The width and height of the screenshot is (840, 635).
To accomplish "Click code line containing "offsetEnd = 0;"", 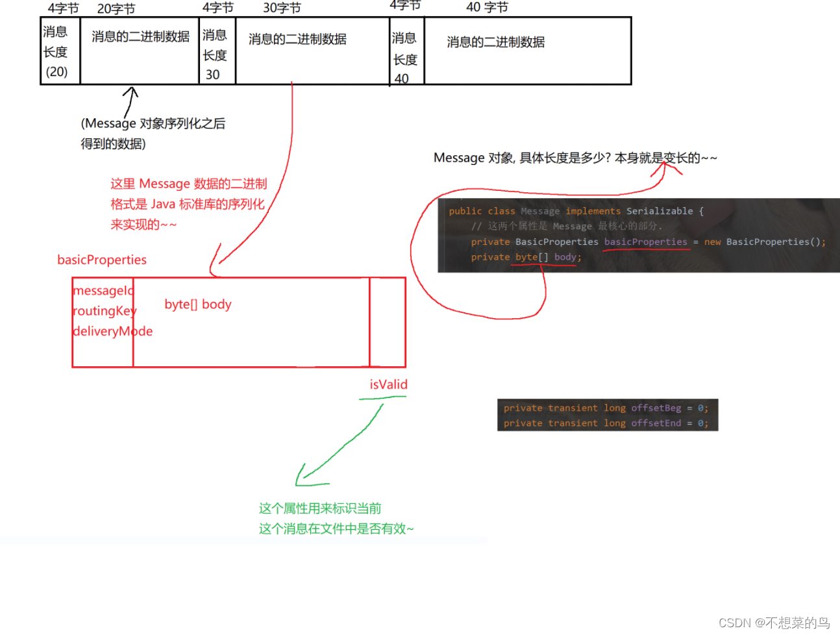I will pyautogui.click(x=606, y=423).
